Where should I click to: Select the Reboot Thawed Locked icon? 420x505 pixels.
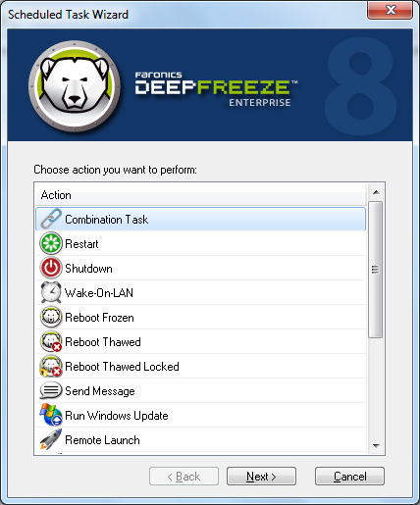pyautogui.click(x=51, y=366)
